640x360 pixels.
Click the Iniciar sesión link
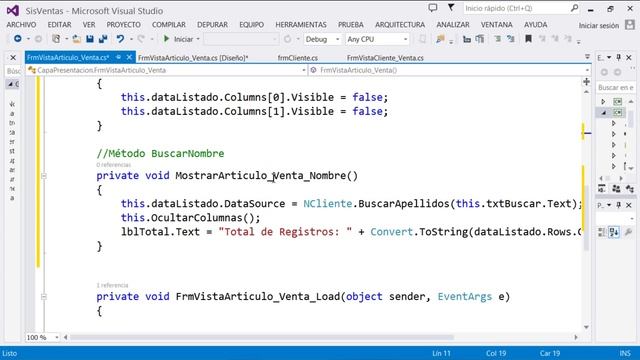(599, 25)
